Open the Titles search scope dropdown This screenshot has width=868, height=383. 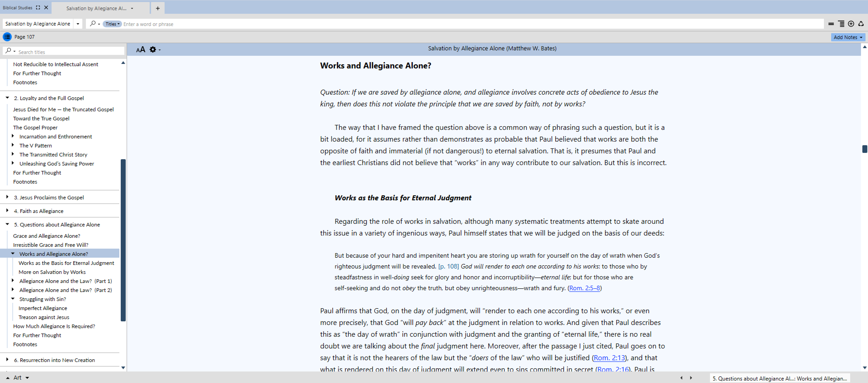112,24
